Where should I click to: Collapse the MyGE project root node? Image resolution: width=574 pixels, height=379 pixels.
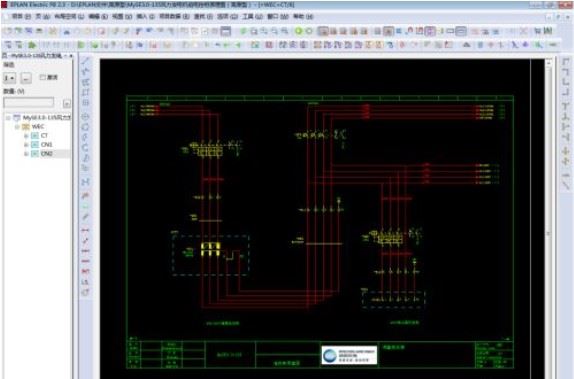pyautogui.click(x=8, y=118)
